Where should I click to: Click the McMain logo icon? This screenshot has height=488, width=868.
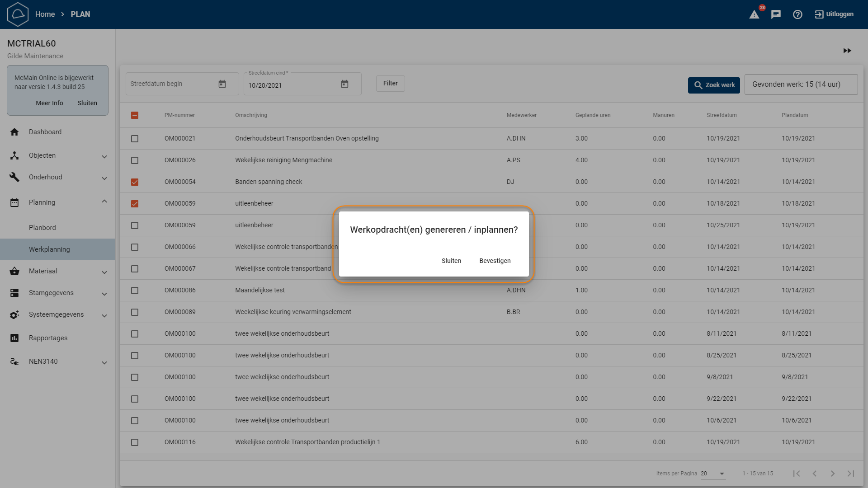point(18,14)
